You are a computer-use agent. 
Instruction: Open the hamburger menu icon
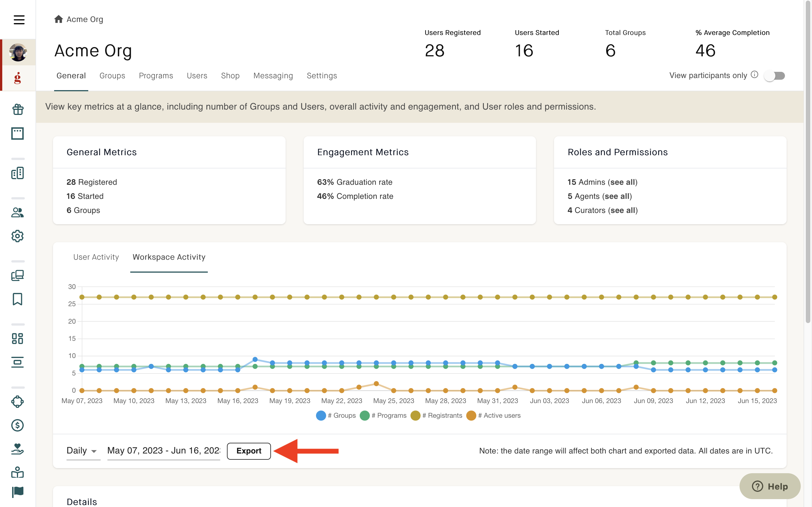click(x=19, y=19)
